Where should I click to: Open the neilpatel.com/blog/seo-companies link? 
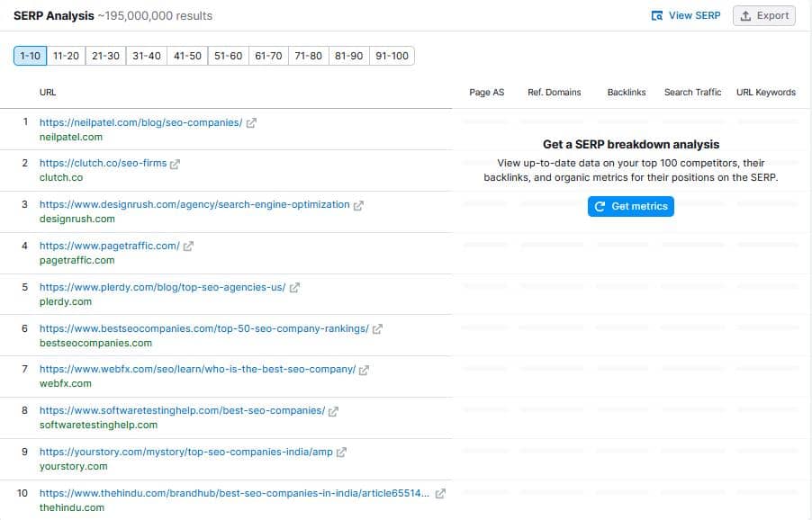pos(140,122)
